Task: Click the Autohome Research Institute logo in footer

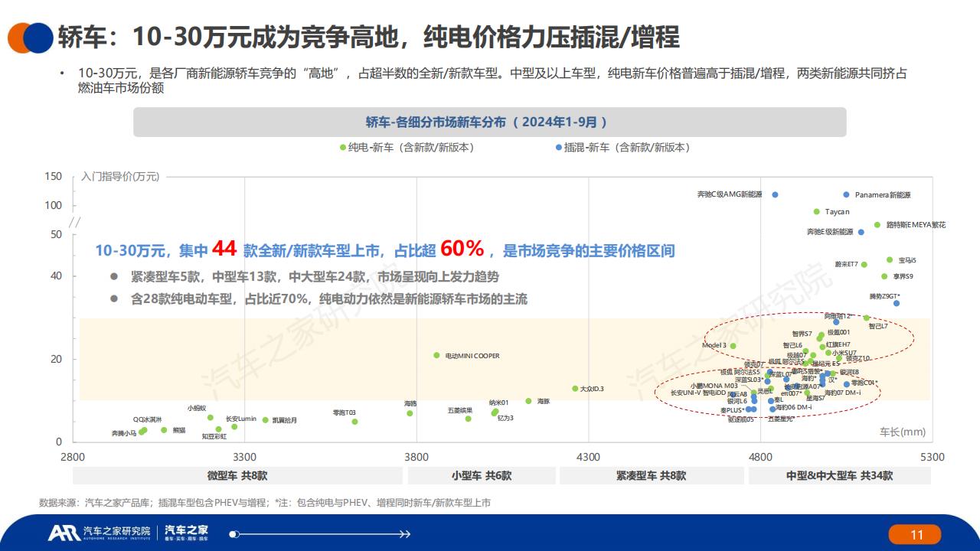Action: [100, 533]
